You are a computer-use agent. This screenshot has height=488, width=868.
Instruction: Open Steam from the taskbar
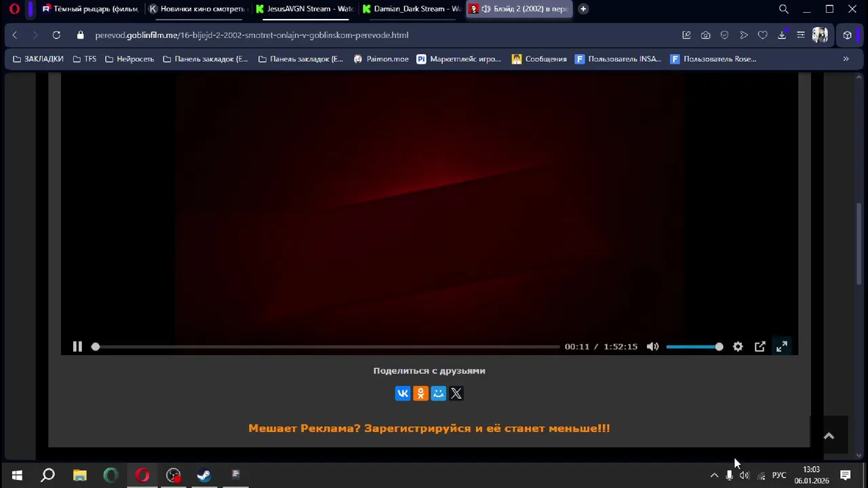204,475
